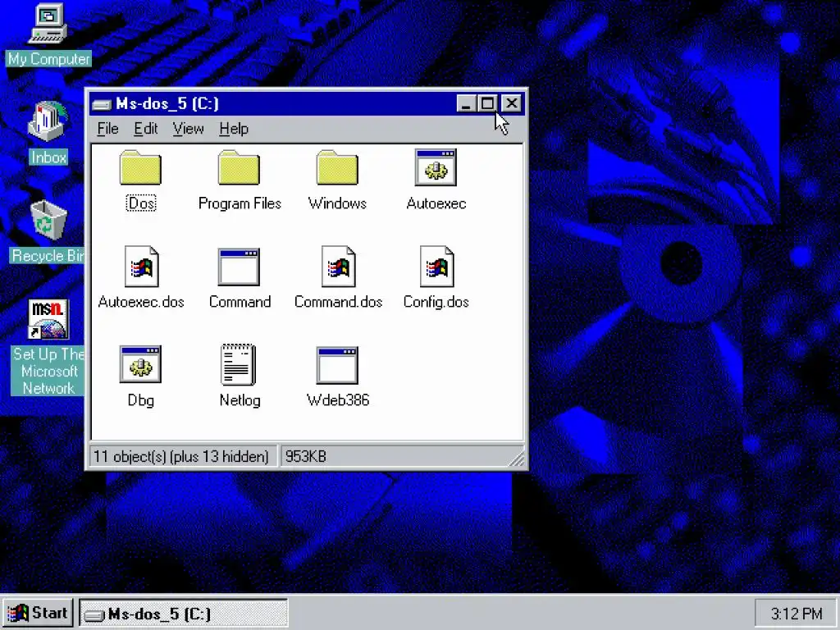This screenshot has width=840, height=630.
Task: Click the '11 object(s) (plus 13 hidden)' status text
Action: click(x=181, y=456)
